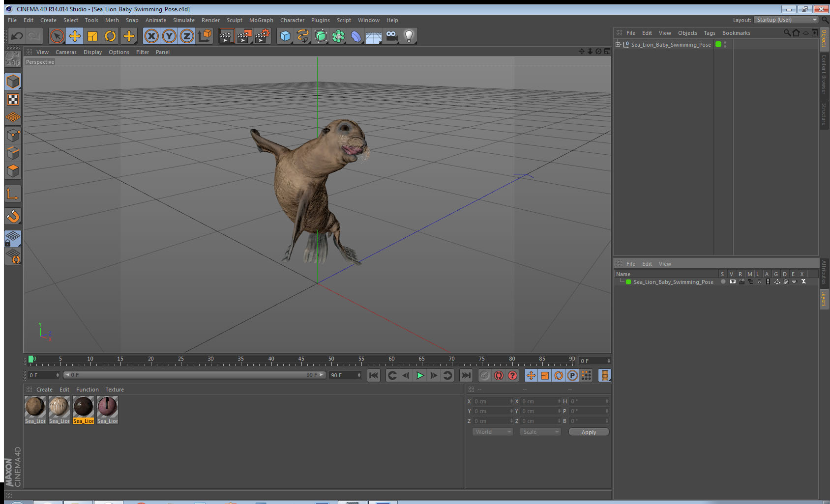Add a NURBS generator object
Image resolution: width=830 pixels, height=504 pixels.
[321, 36]
